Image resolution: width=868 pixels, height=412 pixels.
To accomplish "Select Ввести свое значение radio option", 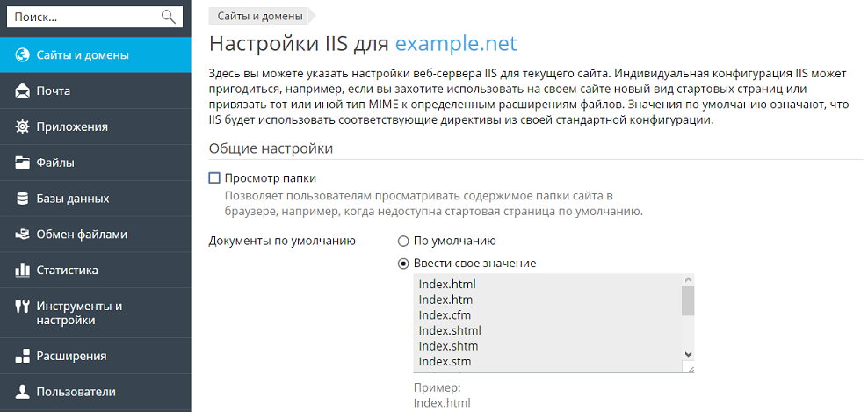I will tap(403, 264).
